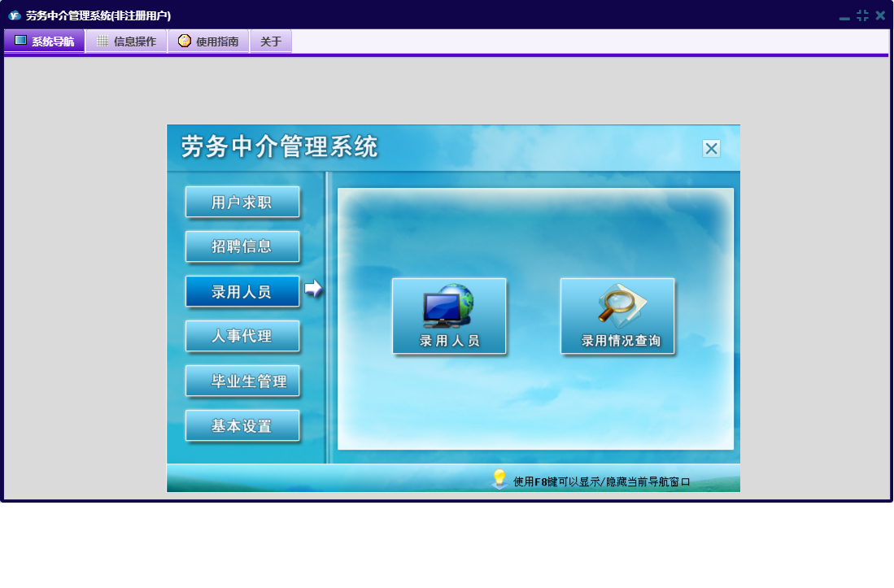Open the 信息操作 menu tab
Image resolution: width=894 pixels, height=588 pixels.
(127, 41)
